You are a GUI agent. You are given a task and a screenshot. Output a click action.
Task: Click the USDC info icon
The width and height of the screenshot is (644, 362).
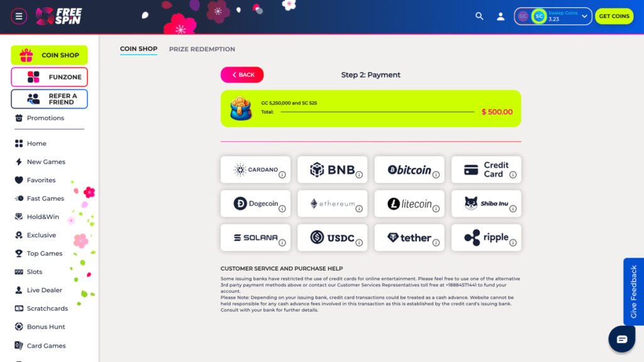coord(359,243)
